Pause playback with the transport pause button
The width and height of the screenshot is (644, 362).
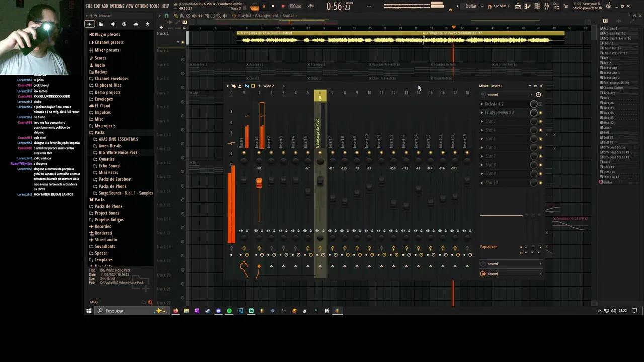click(264, 7)
